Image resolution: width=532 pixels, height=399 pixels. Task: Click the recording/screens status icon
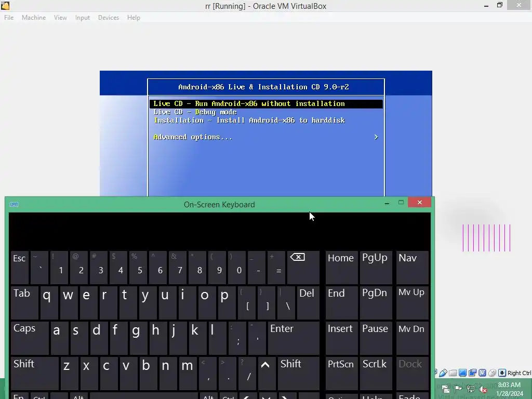click(472, 373)
